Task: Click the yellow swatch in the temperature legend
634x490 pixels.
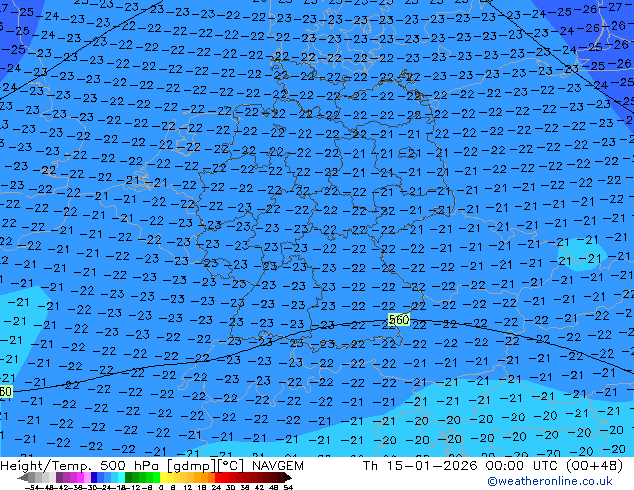Action: 164,477
